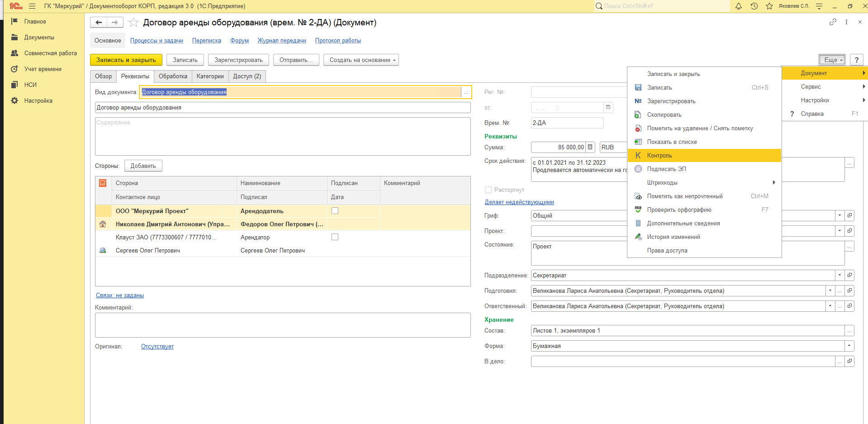Select Контроль from the menu
Viewport: 868px width, 424px height.
pyautogui.click(x=659, y=156)
